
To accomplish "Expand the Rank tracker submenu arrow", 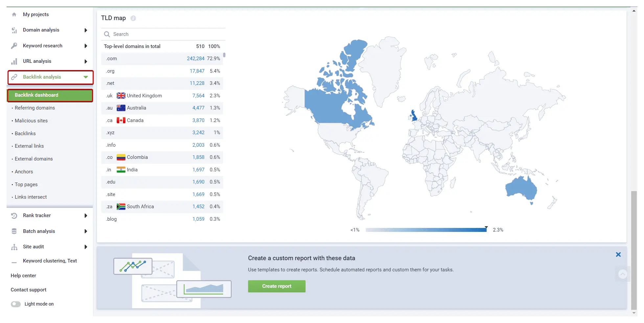I will 86,216.
